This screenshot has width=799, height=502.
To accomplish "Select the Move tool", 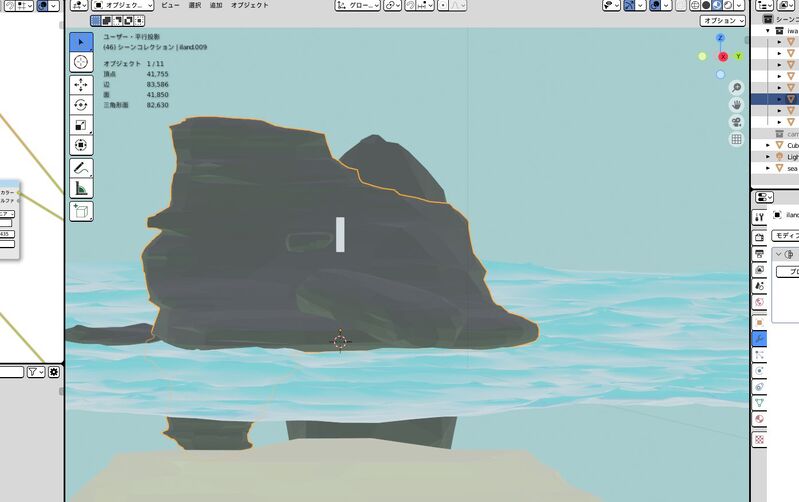I will click(81, 85).
